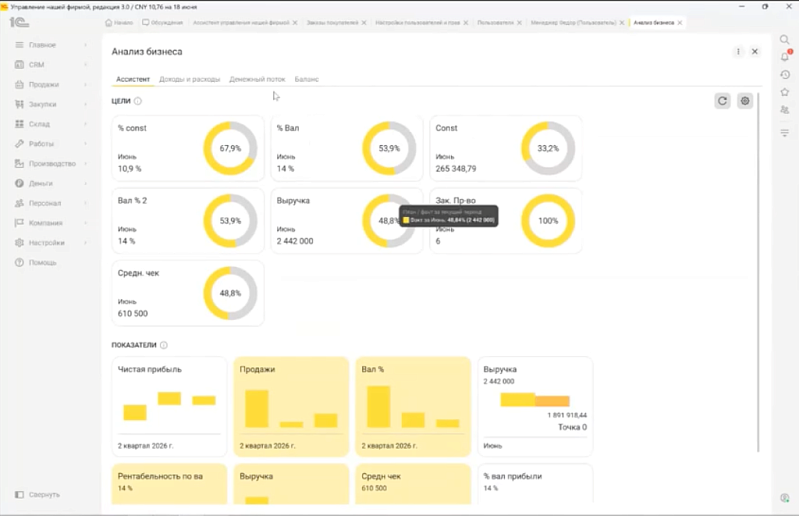The image size is (799, 516).
Task: Expand the Закупки menu chevron
Action: [85, 104]
